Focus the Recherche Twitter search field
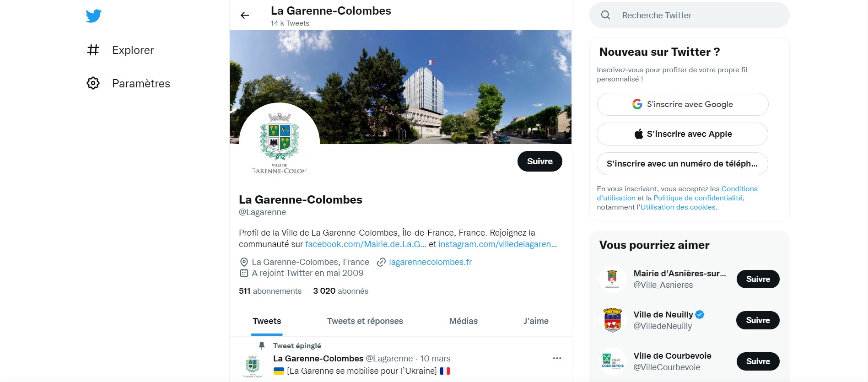 (689, 16)
